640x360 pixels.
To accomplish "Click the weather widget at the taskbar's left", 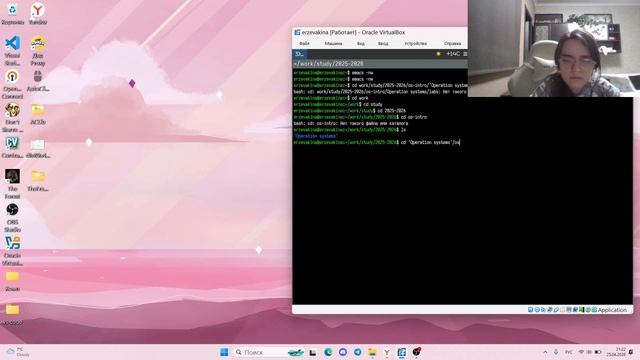I will click(18, 352).
